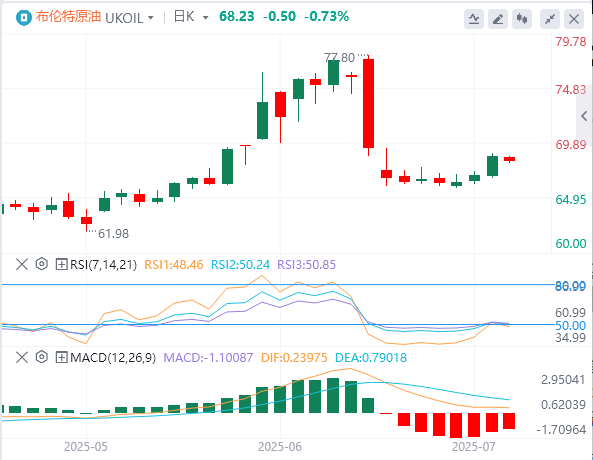Click the 77.80 high price label
593x460 pixels.
[x=339, y=58]
